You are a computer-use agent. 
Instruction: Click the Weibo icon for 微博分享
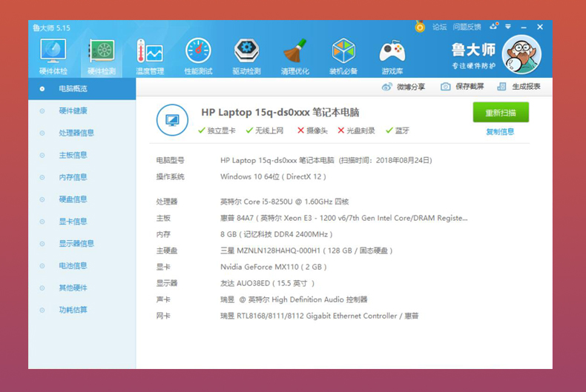[386, 87]
